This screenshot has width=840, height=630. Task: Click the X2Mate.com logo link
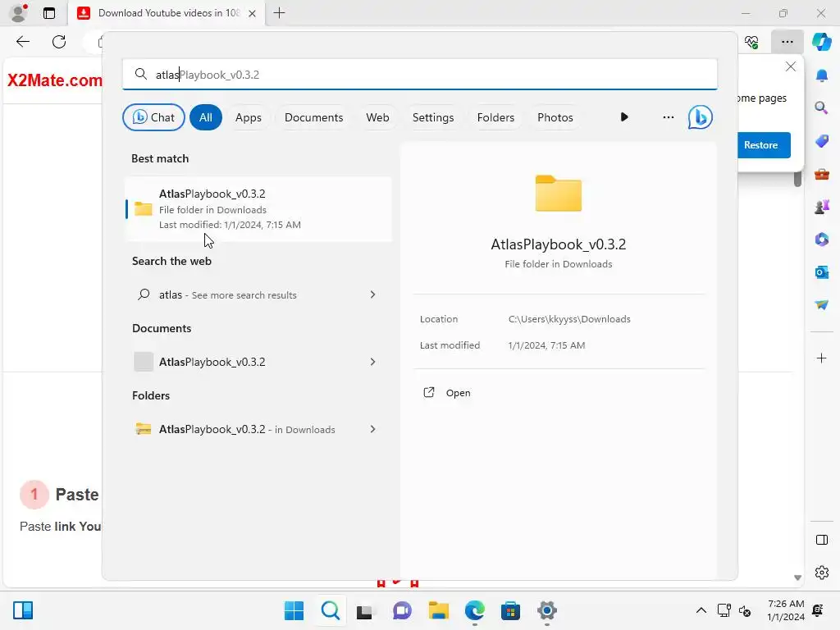(x=54, y=80)
